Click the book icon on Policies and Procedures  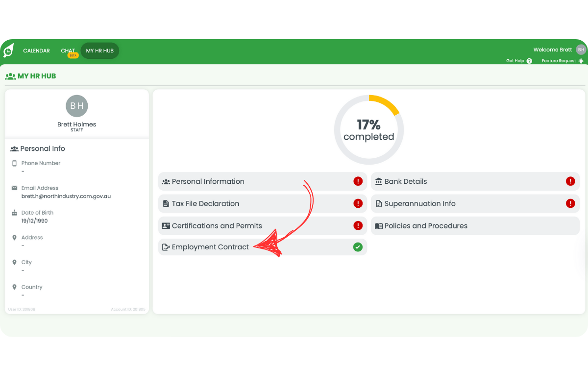379,225
